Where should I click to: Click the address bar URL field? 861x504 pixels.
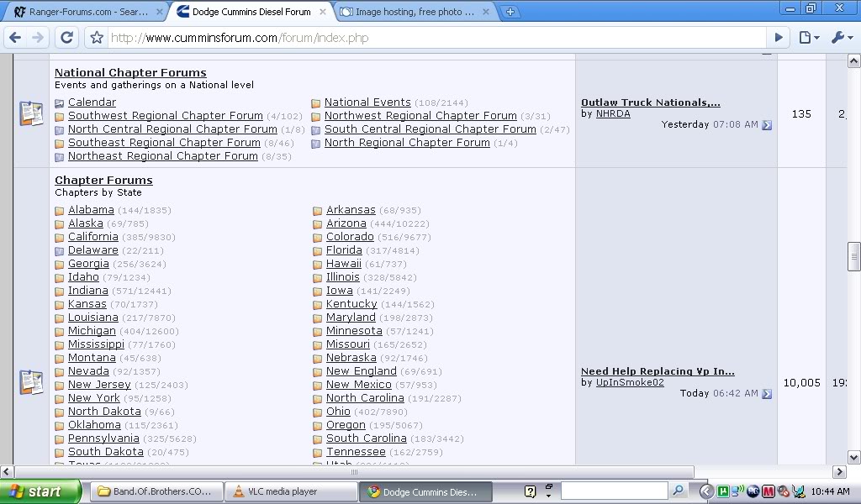pyautogui.click(x=436, y=38)
